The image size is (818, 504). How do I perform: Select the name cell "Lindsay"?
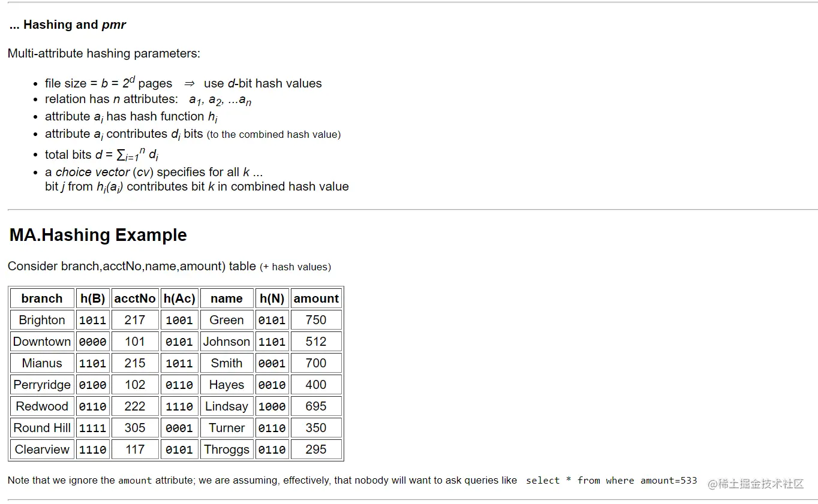click(x=227, y=406)
